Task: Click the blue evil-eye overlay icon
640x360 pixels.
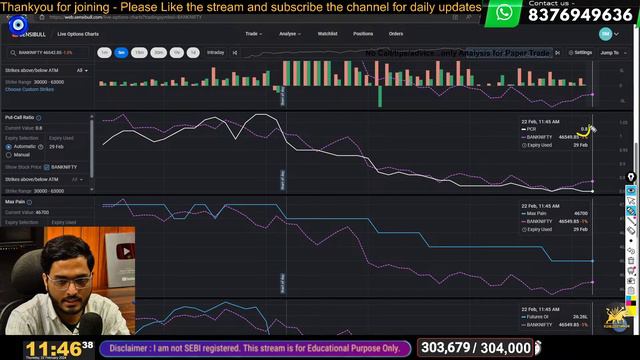Action: (18, 25)
